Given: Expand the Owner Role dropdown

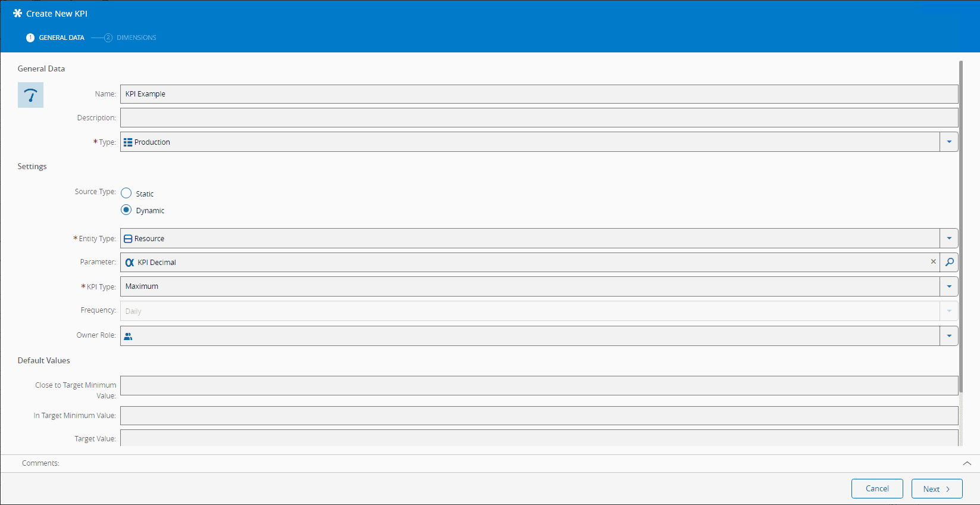Looking at the screenshot, I should 949,336.
